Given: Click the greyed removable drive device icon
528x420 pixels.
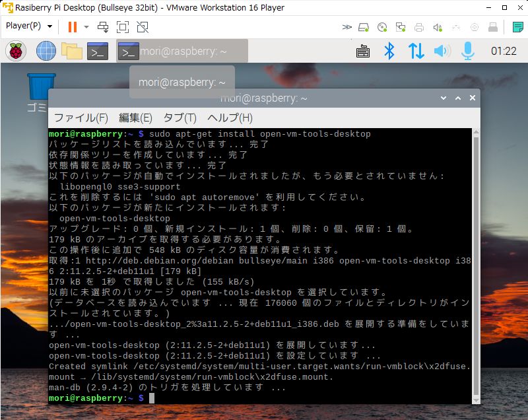Looking at the screenshot, I should 493,27.
